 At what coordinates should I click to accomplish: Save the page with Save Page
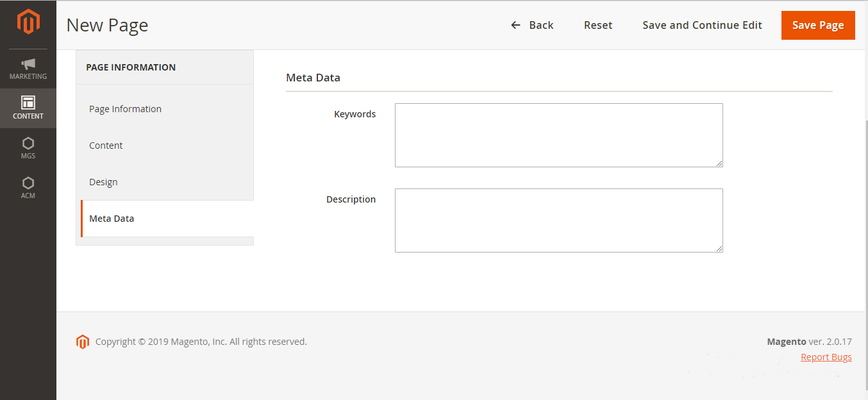coord(818,25)
